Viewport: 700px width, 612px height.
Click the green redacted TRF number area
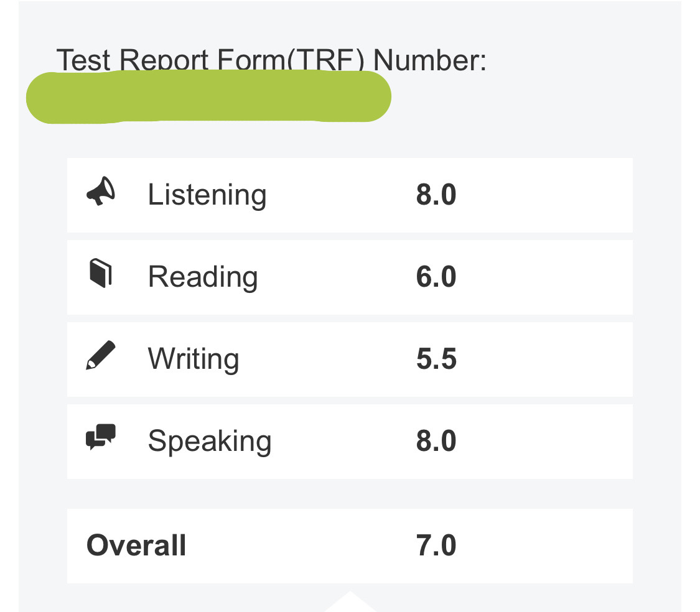(208, 96)
